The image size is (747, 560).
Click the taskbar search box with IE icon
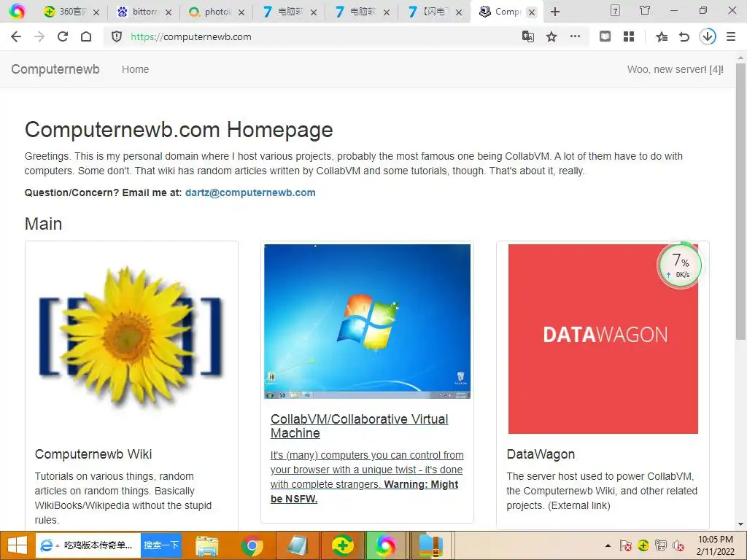88,545
